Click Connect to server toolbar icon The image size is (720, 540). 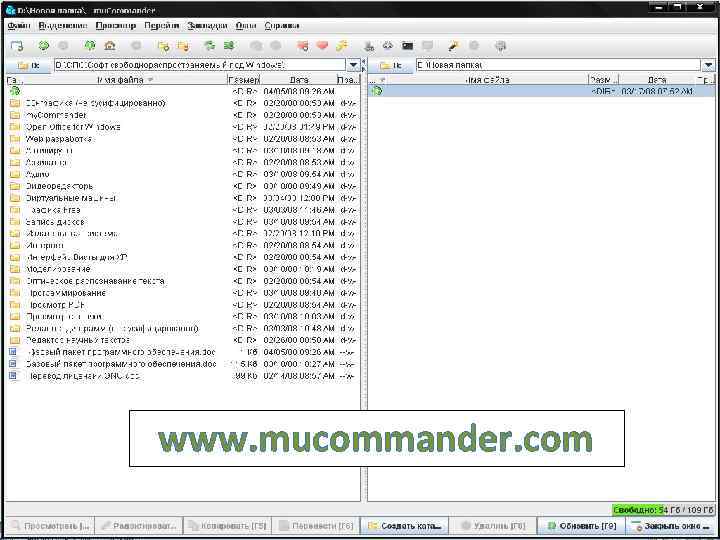[x=368, y=46]
